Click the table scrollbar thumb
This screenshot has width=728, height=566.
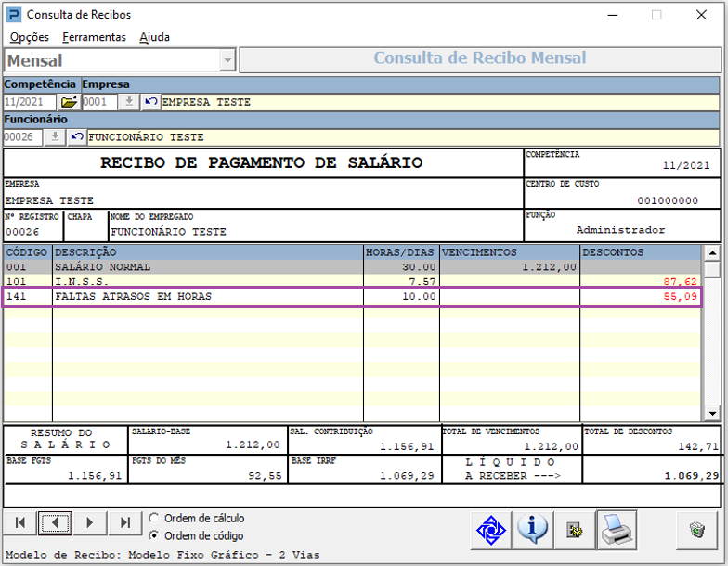711,269
